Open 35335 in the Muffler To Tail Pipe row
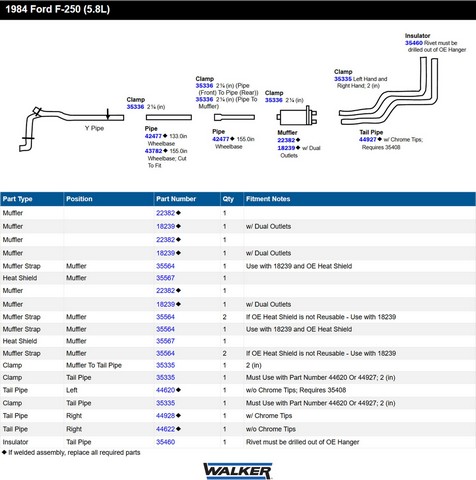476x480 pixels. (165, 365)
